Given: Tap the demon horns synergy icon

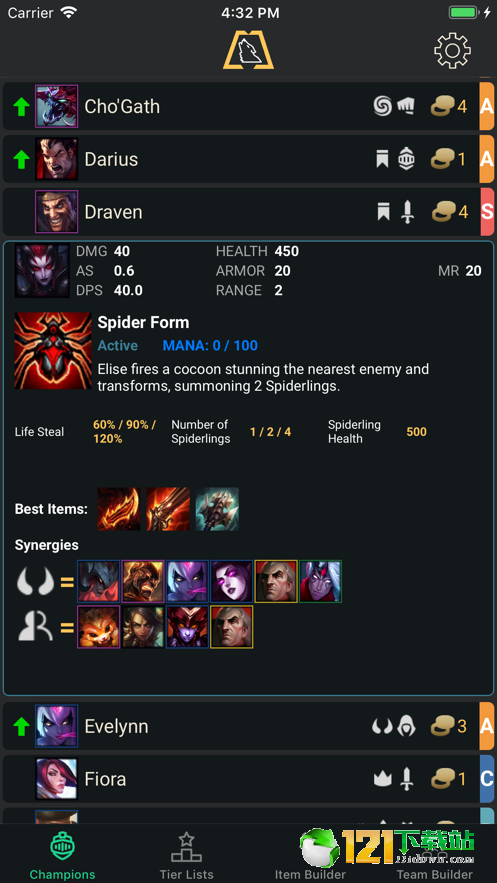Looking at the screenshot, I should coord(35,582).
